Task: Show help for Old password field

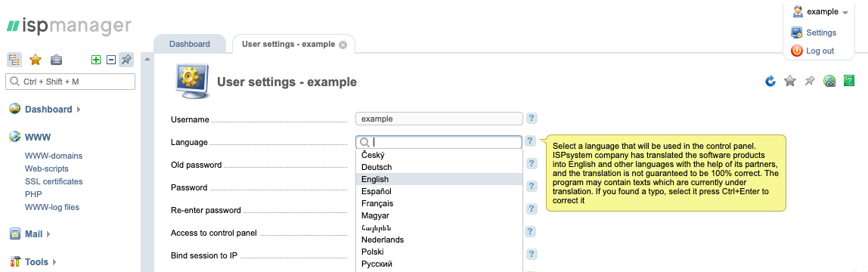Action: pos(532,164)
